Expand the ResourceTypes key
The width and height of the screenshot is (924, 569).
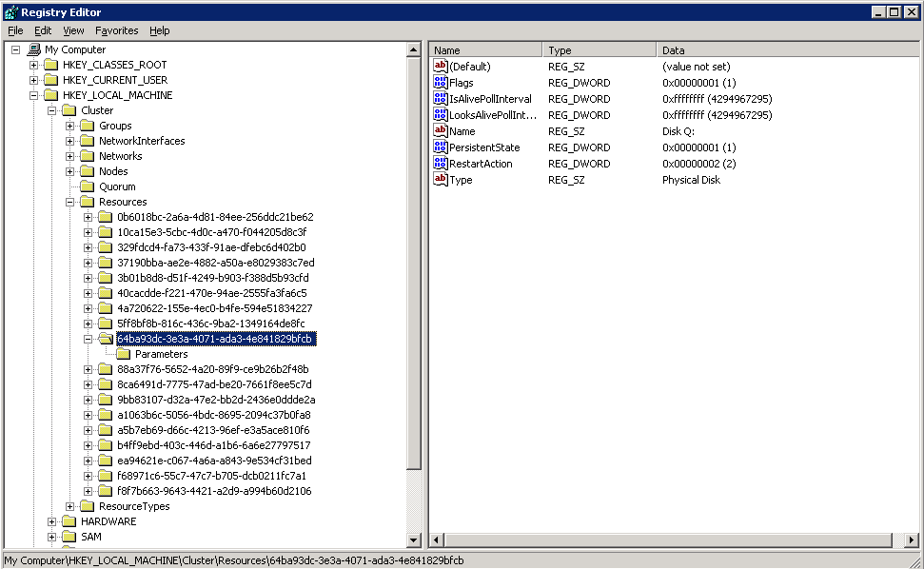click(x=70, y=506)
